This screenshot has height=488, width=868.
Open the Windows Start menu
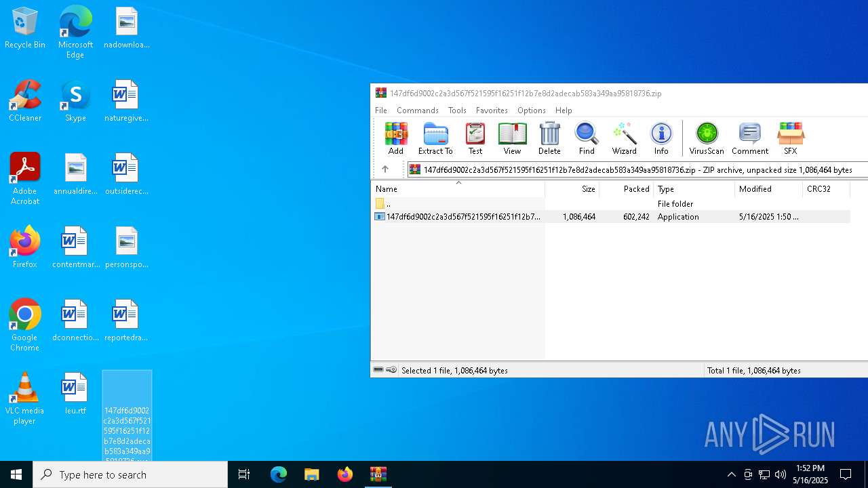click(16, 474)
